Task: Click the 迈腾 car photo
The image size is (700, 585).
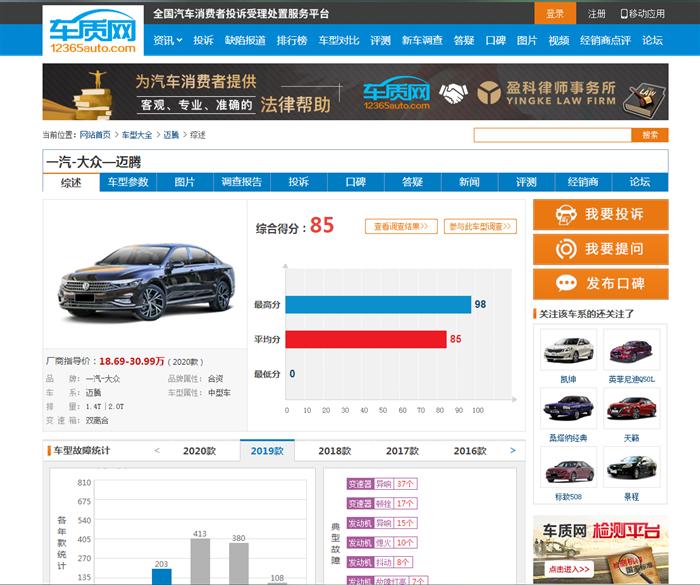Action: coord(146,281)
